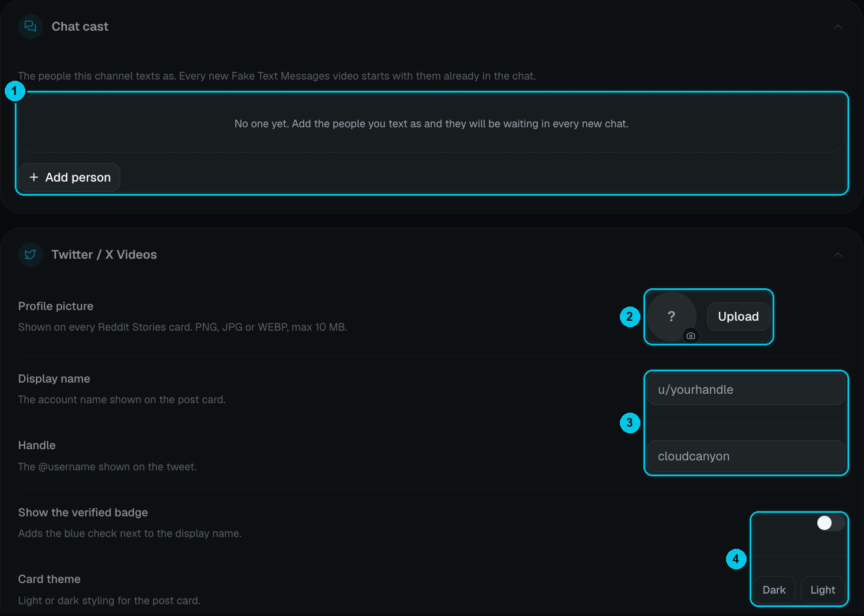Click the Profile picture label
The height and width of the screenshot is (616, 864).
coord(55,306)
